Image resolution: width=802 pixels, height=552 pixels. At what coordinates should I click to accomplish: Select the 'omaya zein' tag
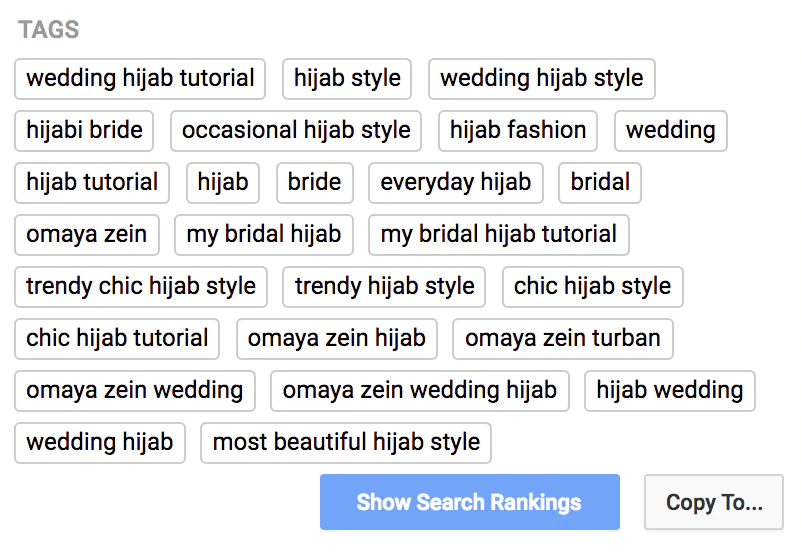tap(86, 235)
